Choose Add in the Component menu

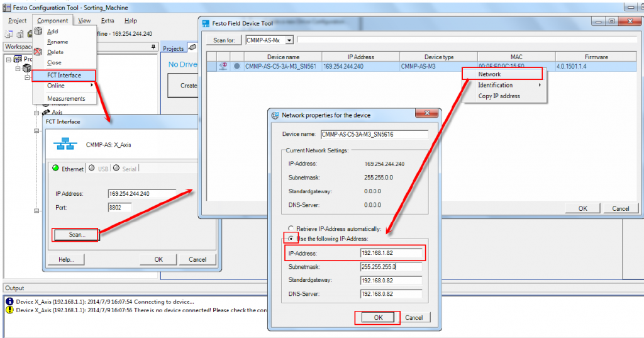pyautogui.click(x=53, y=31)
